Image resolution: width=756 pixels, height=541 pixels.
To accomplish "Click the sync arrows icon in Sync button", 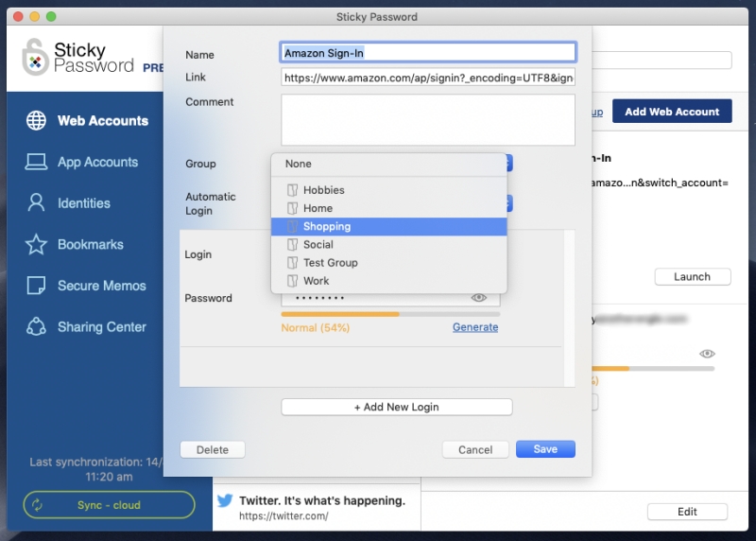I will click(x=38, y=505).
